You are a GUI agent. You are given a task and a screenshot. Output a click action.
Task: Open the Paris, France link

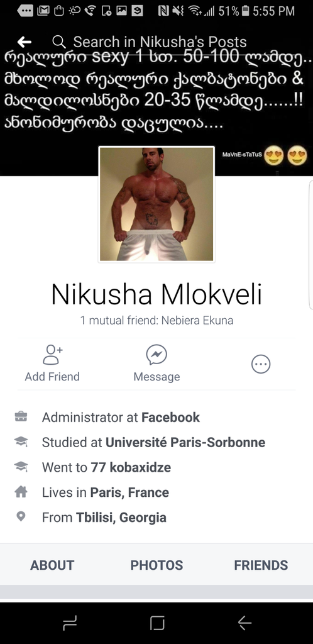click(129, 492)
